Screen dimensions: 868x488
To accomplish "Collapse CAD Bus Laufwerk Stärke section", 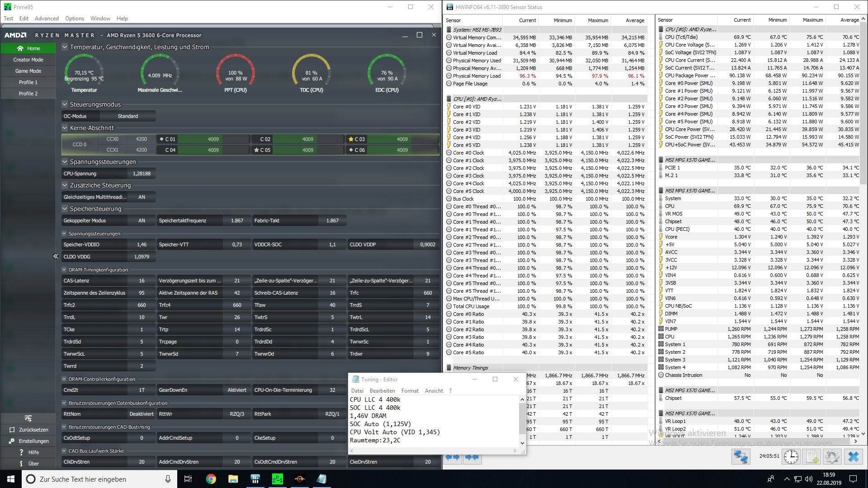I will click(x=64, y=451).
